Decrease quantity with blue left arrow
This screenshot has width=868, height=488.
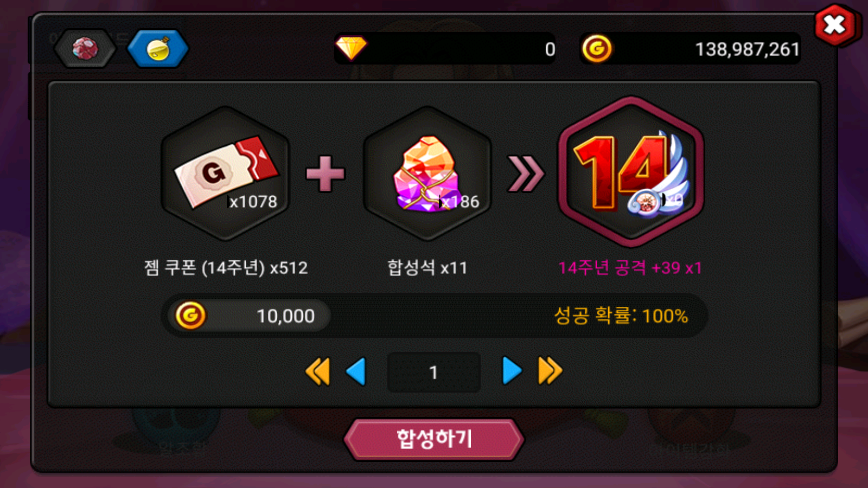(356, 371)
